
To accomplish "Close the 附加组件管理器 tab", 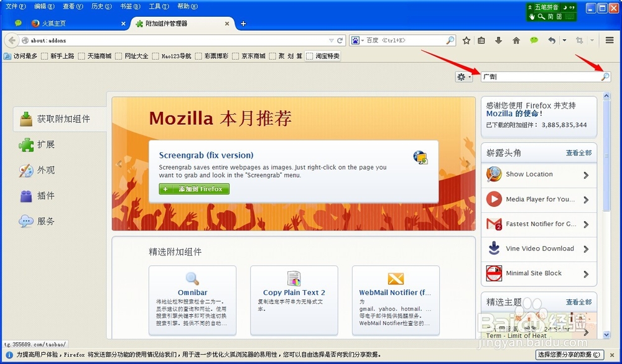I will click(227, 24).
